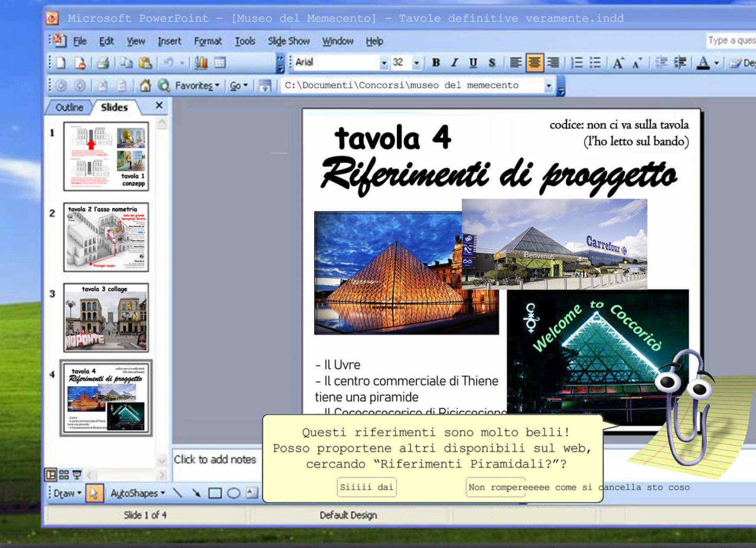Click the Search the Web globe icon
The width and height of the screenshot is (756, 548).
point(163,85)
